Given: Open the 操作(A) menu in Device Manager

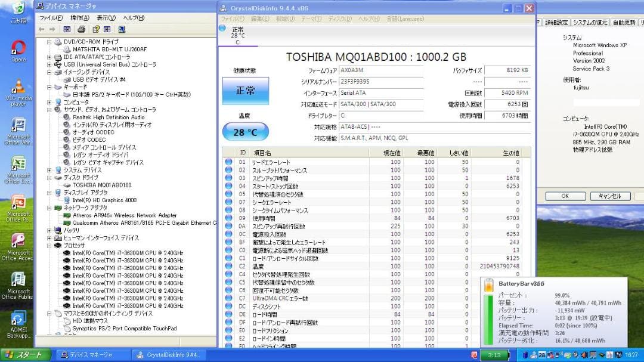Looking at the screenshot, I should pyautogui.click(x=80, y=18).
